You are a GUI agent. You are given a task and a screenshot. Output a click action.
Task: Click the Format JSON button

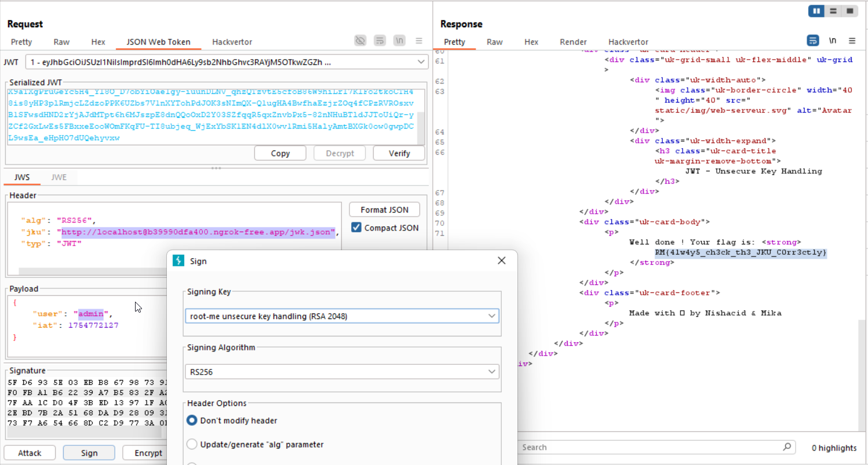tap(384, 210)
